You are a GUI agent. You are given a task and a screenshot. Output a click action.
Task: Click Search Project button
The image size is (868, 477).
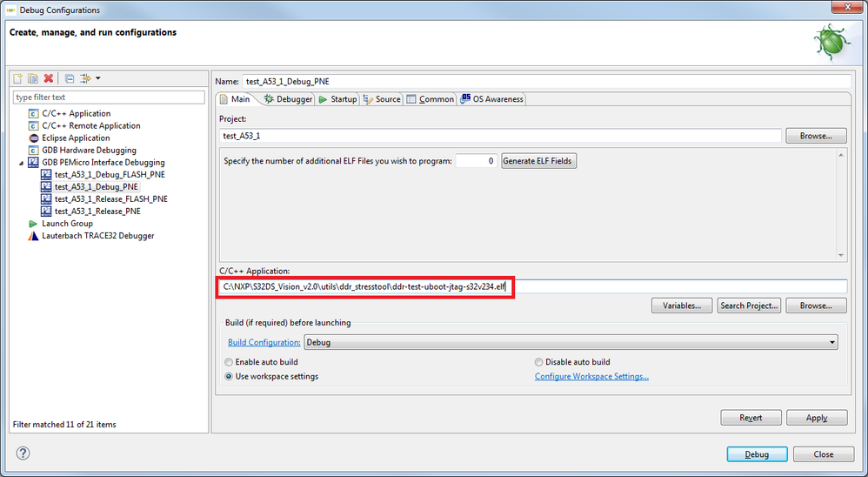coord(749,306)
